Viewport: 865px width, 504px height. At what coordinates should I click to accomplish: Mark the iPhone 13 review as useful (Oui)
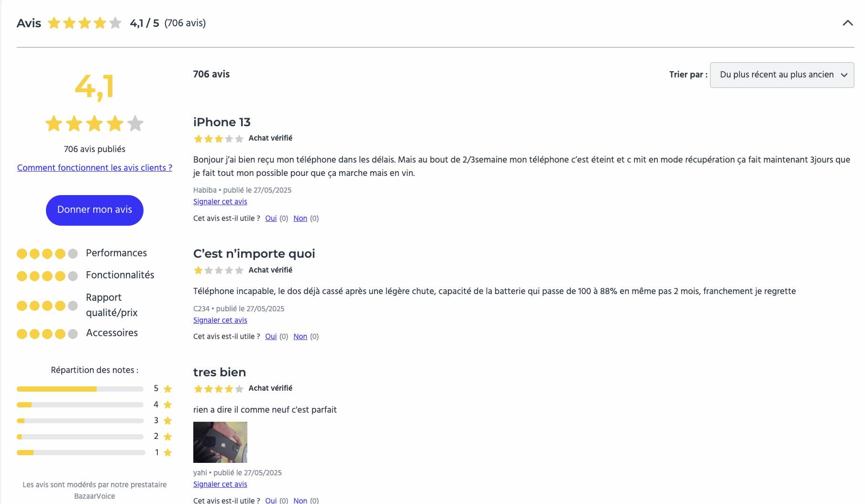coord(271,219)
